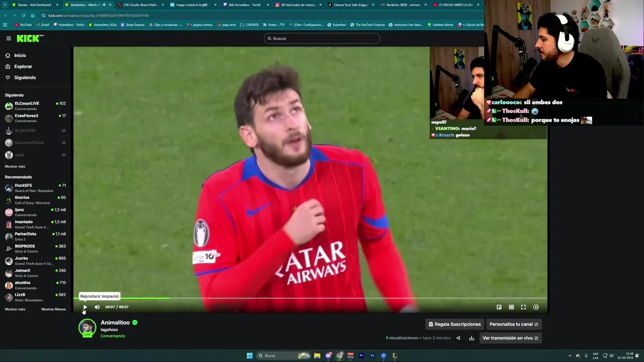Open Windows Start menu

(250, 355)
